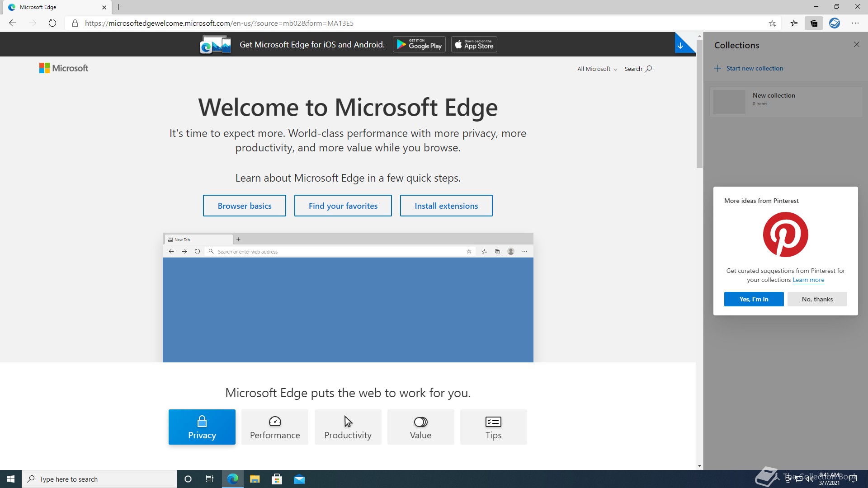Screen dimensions: 868x488
Task: Open the Windows Start menu
Action: (11, 479)
